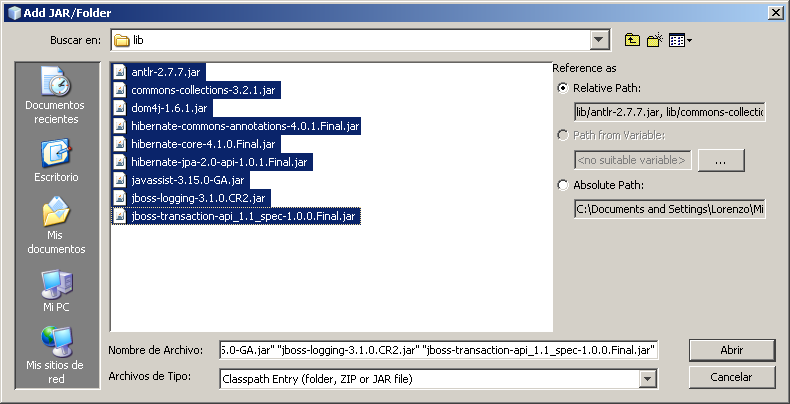Select jboss-logging-3.1.0.CR2.jar name

(x=198, y=198)
